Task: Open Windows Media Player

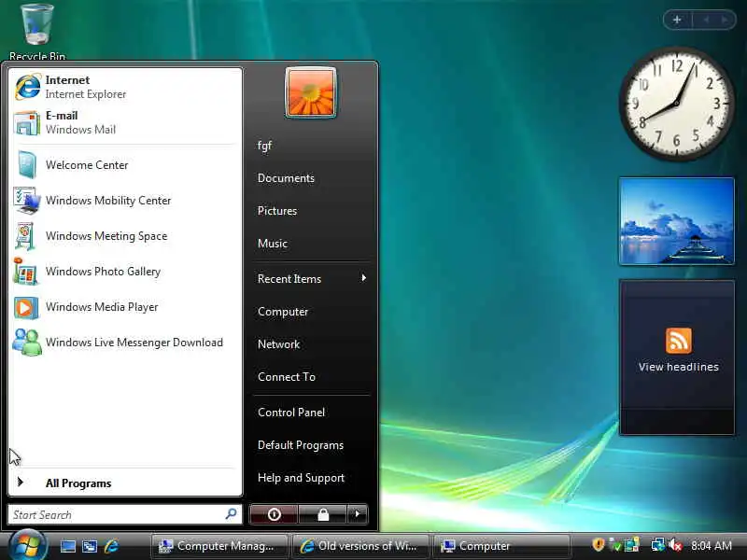Action: (x=125, y=307)
